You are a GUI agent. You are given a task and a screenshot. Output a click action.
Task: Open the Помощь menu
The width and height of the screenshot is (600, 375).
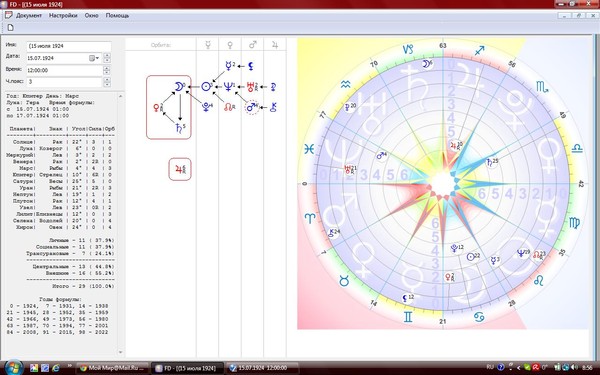(117, 16)
